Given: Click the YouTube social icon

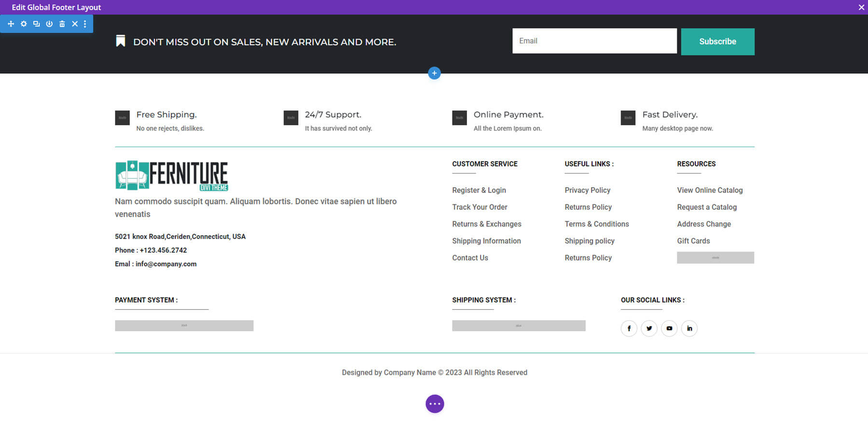Looking at the screenshot, I should 669,328.
